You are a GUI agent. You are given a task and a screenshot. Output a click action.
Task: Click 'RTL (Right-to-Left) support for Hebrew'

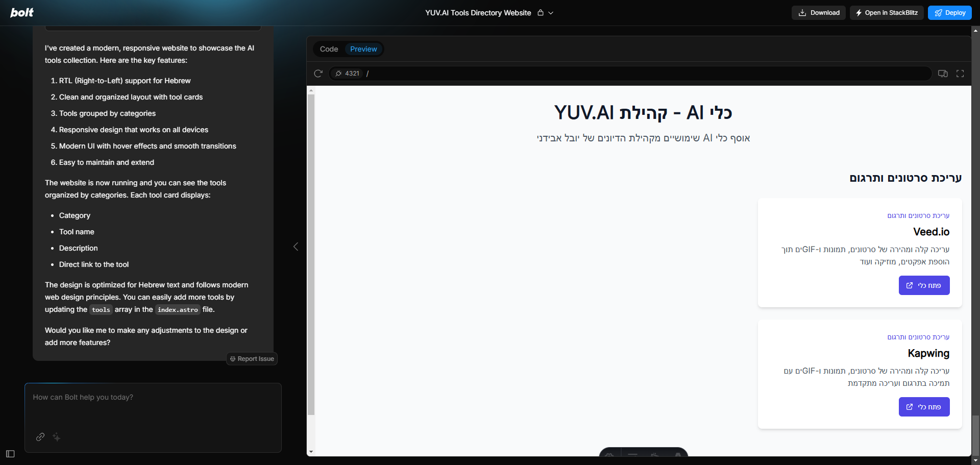click(125, 81)
